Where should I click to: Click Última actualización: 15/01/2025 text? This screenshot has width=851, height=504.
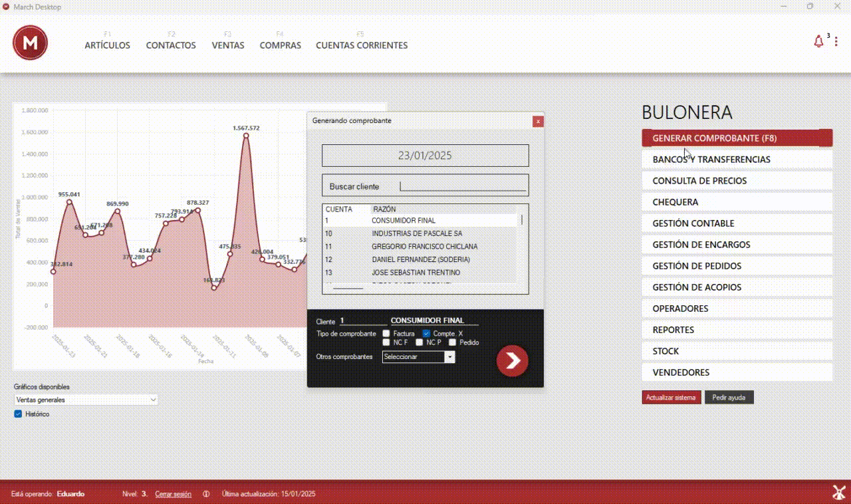(269, 494)
